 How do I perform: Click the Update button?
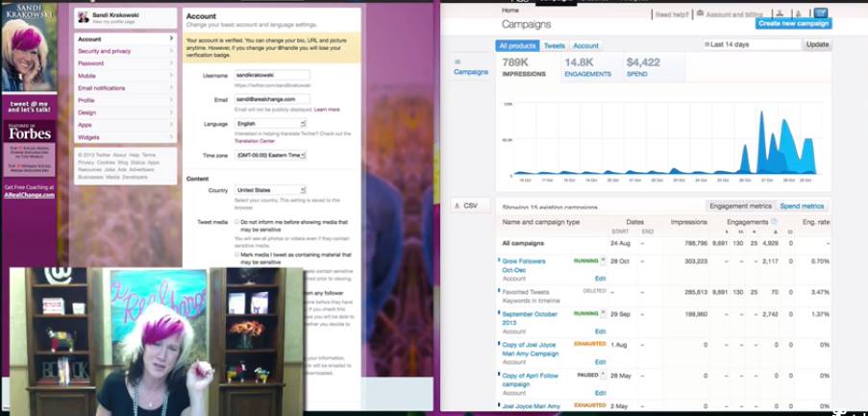817,44
